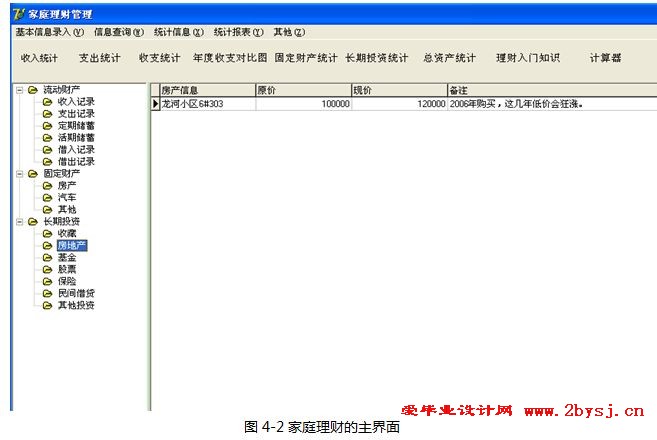Viewport: 657px width, 440px height.
Task: Click the 收入统计 toolbar button
Action: [40, 58]
